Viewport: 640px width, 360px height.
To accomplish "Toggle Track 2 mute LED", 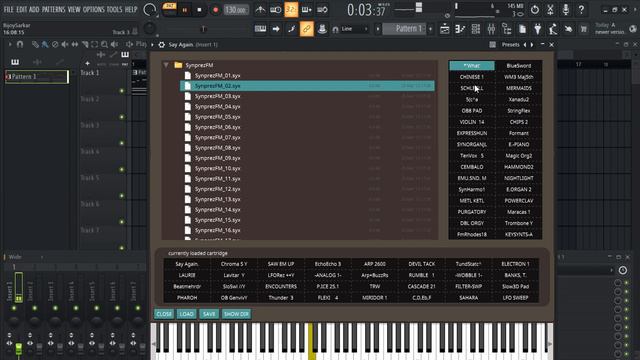I will [122, 117].
